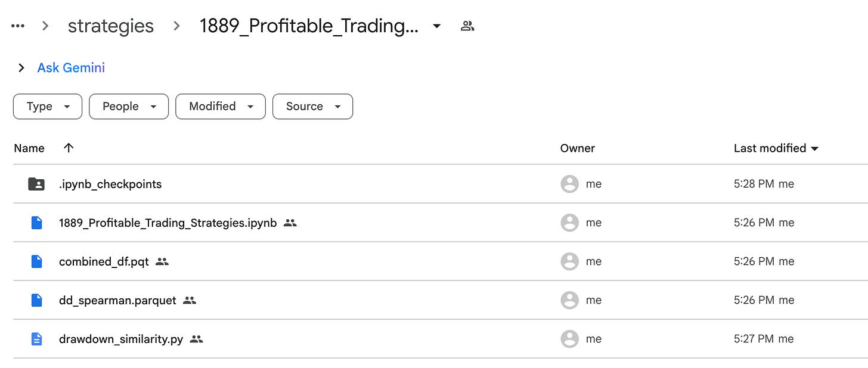Viewport: 868px width, 368px height.
Task: Go to the strategies breadcrumb folder
Action: 111,26
